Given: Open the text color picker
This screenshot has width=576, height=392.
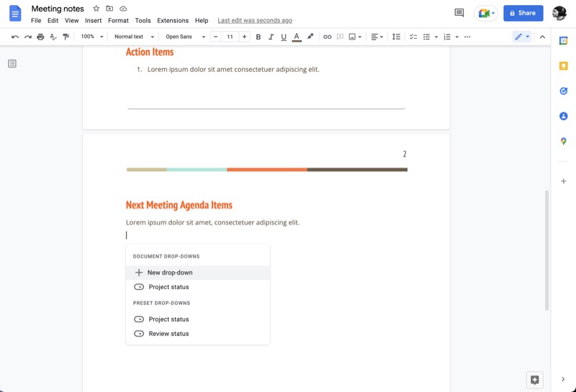Looking at the screenshot, I should point(297,37).
